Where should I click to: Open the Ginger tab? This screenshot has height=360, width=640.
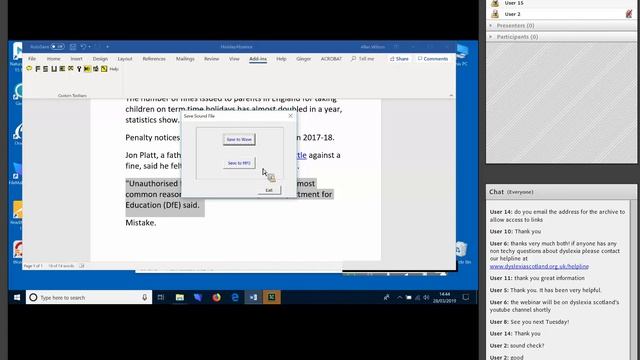coord(303,59)
